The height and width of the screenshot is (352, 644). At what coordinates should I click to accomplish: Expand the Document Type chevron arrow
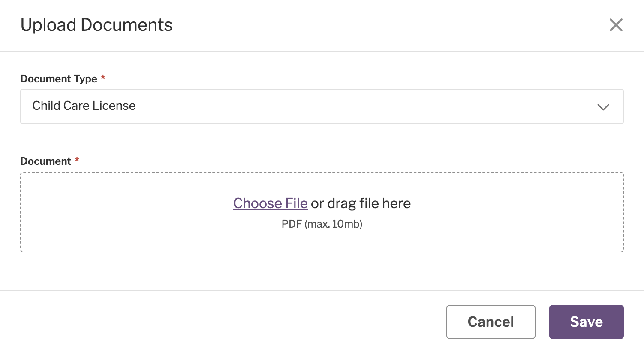tap(603, 107)
